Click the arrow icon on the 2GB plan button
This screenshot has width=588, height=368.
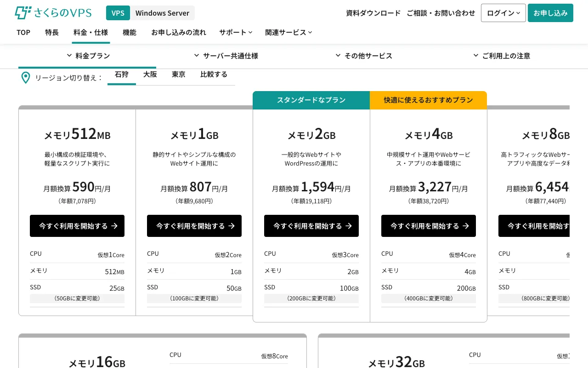[349, 226]
